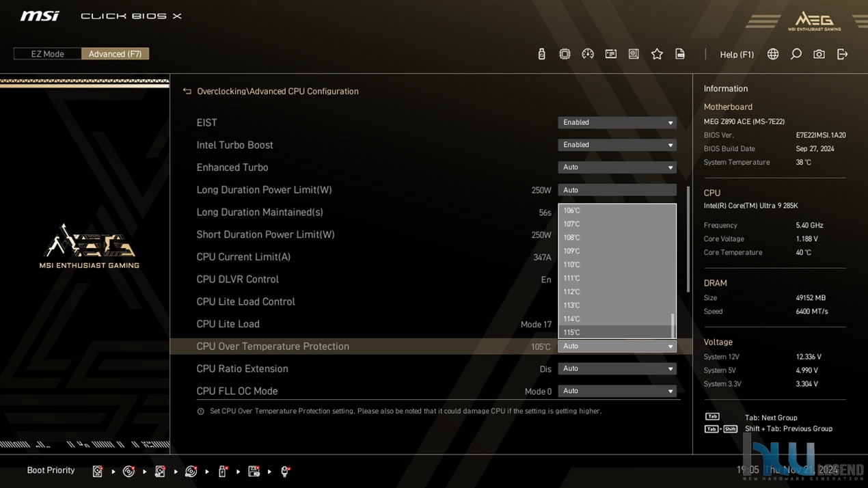The width and height of the screenshot is (868, 488).
Task: Select the Enhanced Turbo setting label
Action: [232, 167]
